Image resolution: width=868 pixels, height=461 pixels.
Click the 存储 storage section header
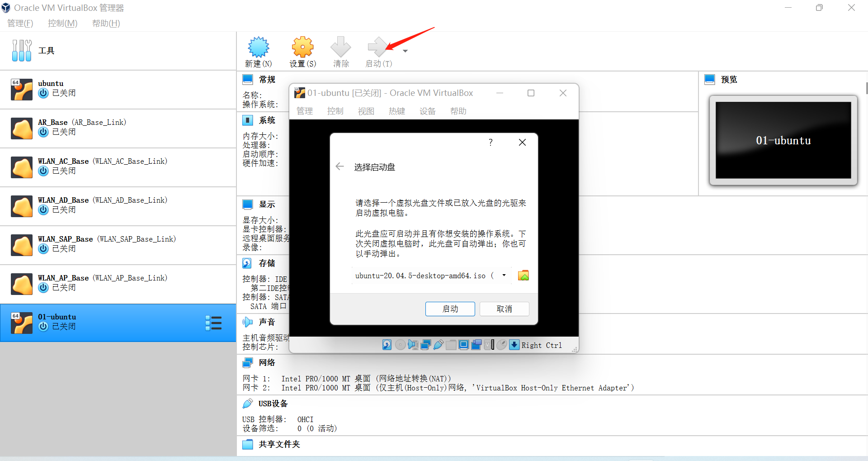coord(267,263)
